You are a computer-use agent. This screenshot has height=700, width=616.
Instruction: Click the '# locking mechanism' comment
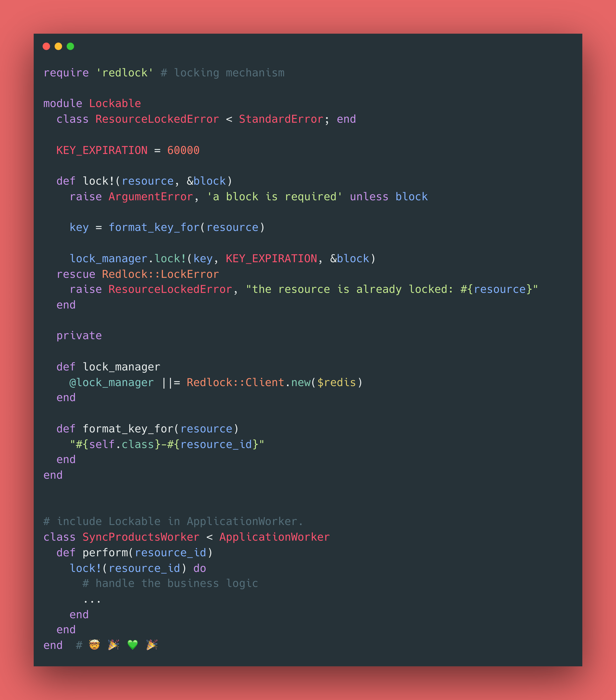point(223,73)
